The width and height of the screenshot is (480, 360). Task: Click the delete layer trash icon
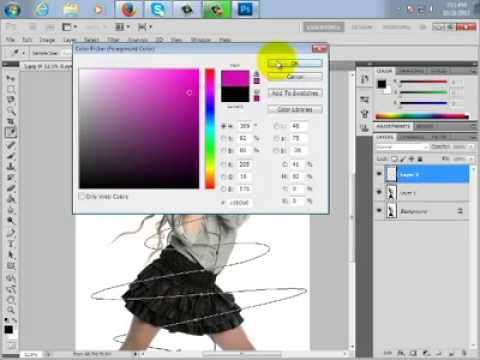click(464, 353)
